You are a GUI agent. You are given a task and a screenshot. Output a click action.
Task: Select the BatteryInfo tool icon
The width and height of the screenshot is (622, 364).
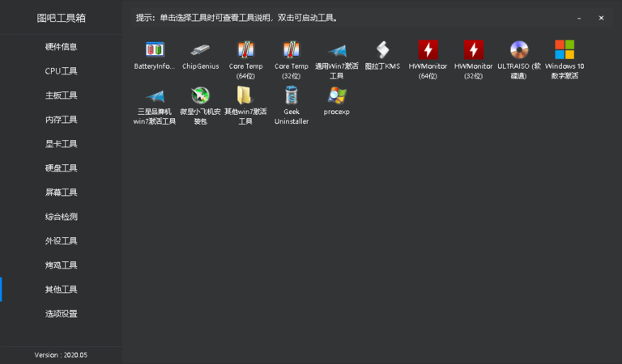point(155,50)
